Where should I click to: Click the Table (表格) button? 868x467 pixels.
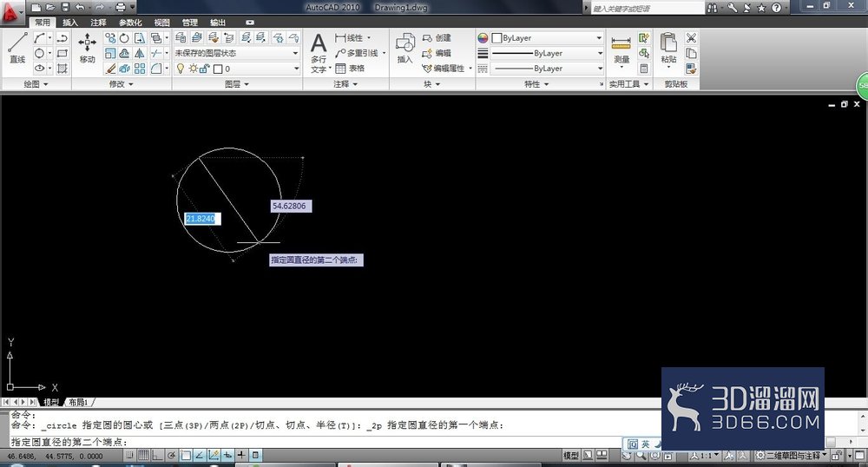350,69
